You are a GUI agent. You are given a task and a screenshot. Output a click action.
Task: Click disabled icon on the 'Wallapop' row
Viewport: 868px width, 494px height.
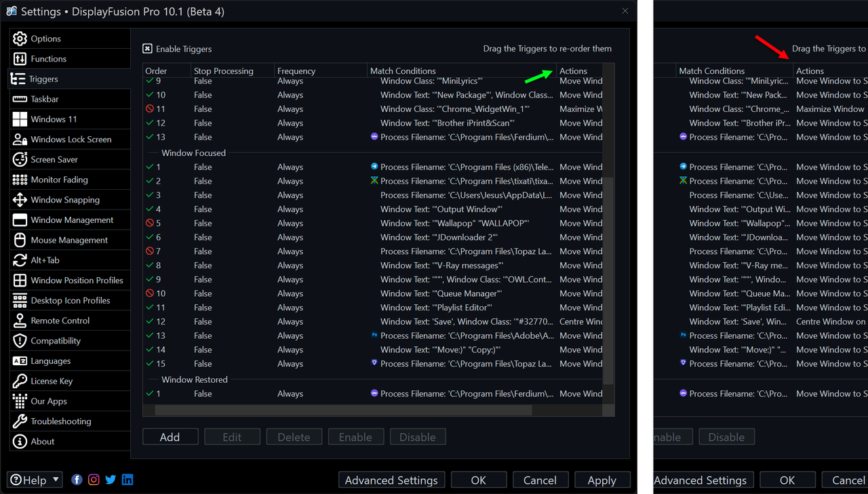(x=150, y=224)
